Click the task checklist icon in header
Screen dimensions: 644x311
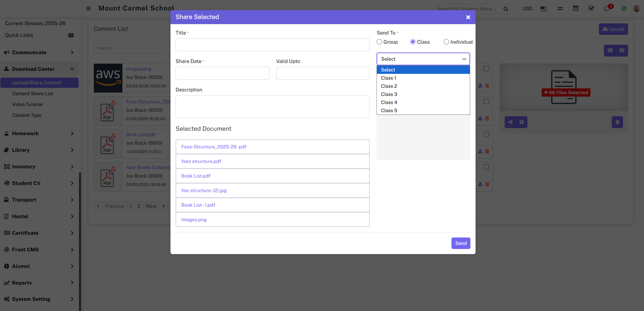click(x=591, y=8)
